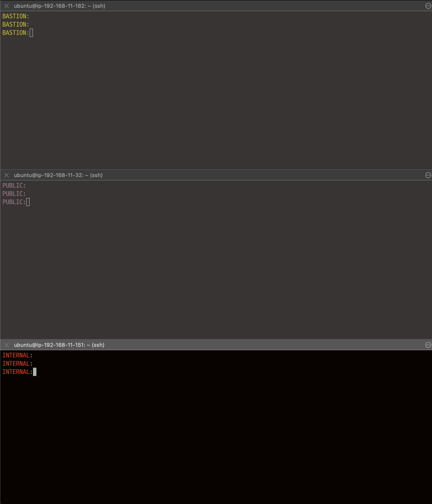
Task: Select title ubuntu@ip-192-168-11-151: ~ (ssh)
Action: (x=59, y=345)
